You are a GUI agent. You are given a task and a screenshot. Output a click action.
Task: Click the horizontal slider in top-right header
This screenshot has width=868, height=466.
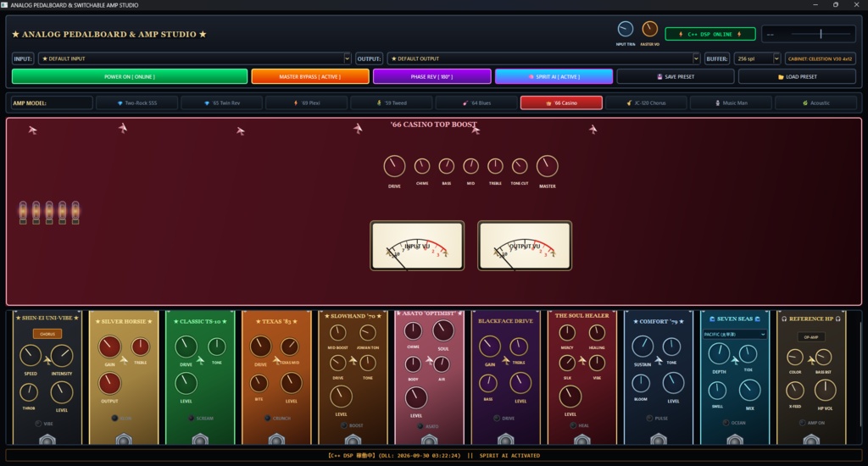click(x=821, y=34)
